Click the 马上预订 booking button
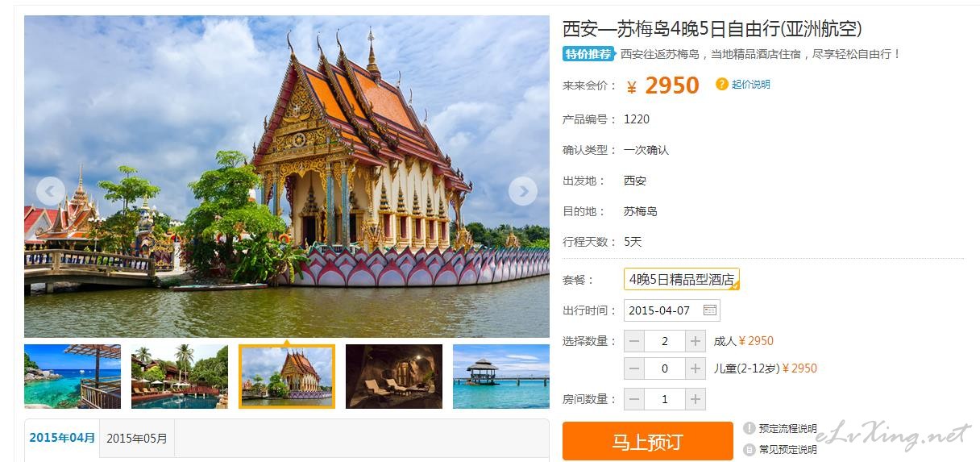Screen dimensions: 980x462 pyautogui.click(x=648, y=441)
